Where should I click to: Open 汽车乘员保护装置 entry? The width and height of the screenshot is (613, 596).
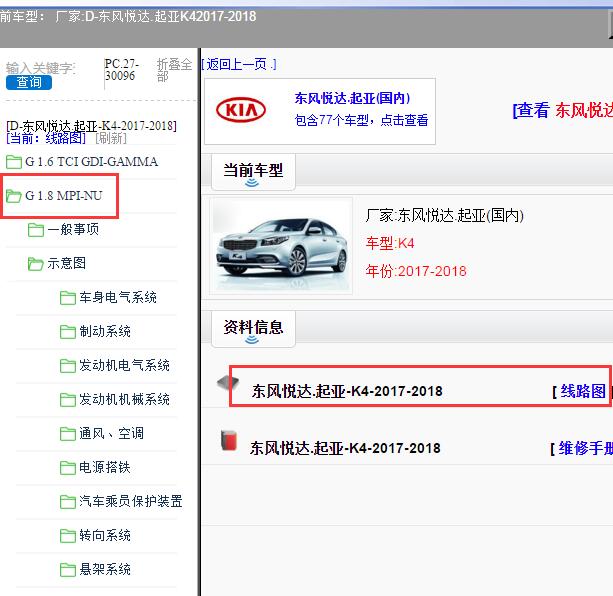131,501
